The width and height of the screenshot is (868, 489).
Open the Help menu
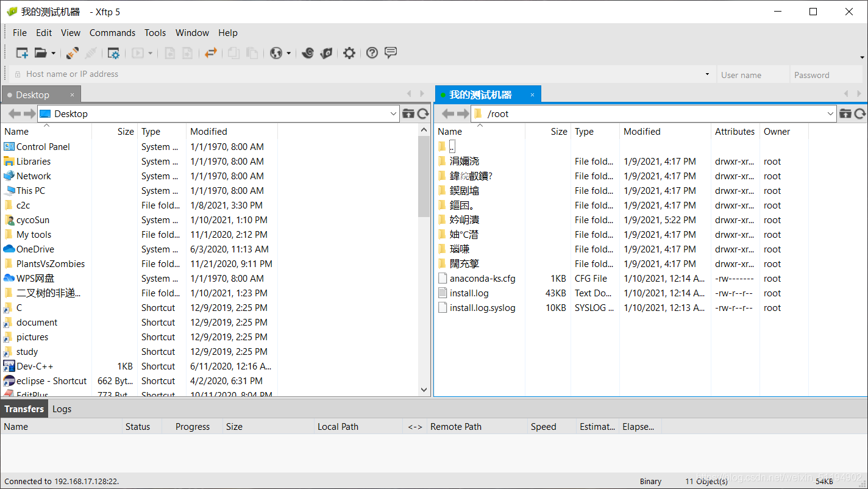click(228, 33)
